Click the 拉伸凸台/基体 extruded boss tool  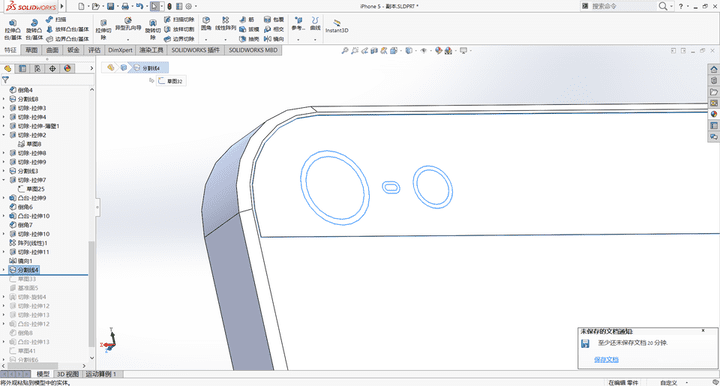[13, 29]
